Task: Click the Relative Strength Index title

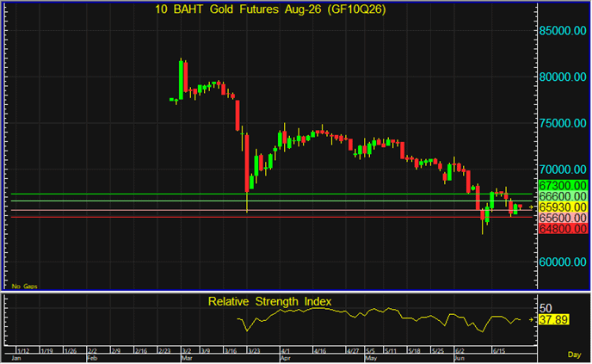Action: (269, 302)
